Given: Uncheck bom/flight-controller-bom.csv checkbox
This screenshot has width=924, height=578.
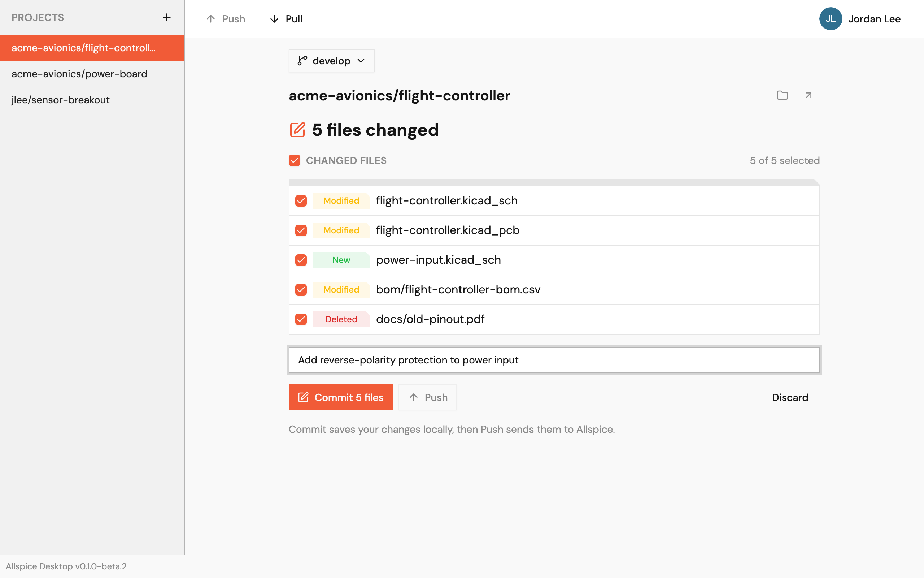Looking at the screenshot, I should 301,290.
